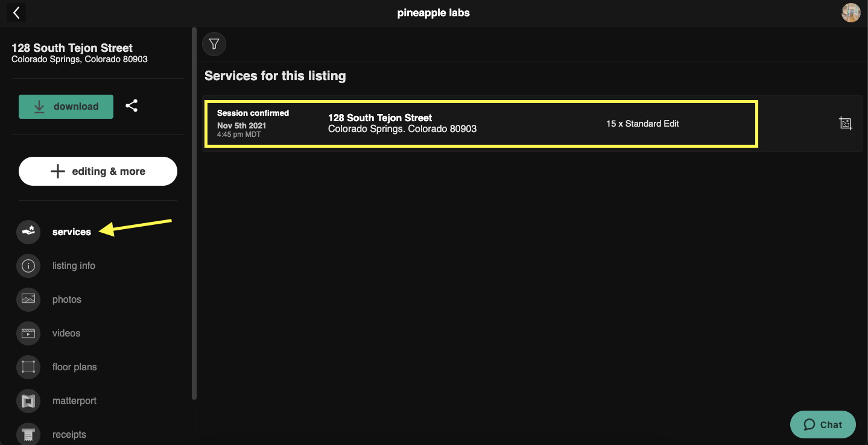Image resolution: width=868 pixels, height=445 pixels.
Task: Open the filter funnel icon
Action: (214, 44)
